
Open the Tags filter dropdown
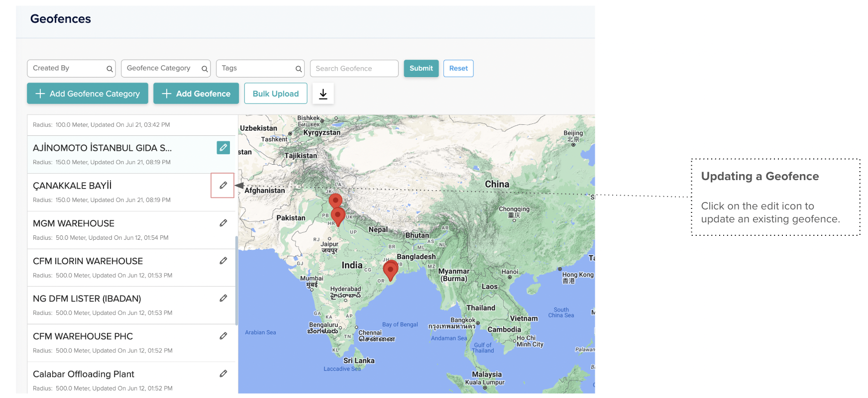point(260,69)
